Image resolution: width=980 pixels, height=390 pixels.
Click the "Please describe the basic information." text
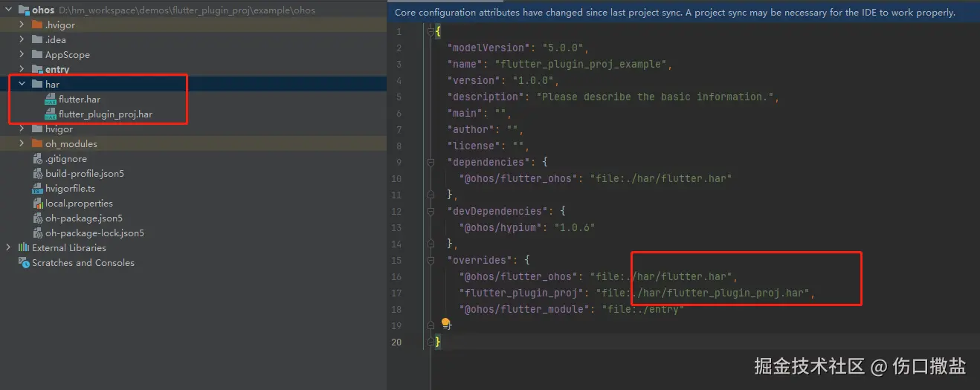pos(655,97)
